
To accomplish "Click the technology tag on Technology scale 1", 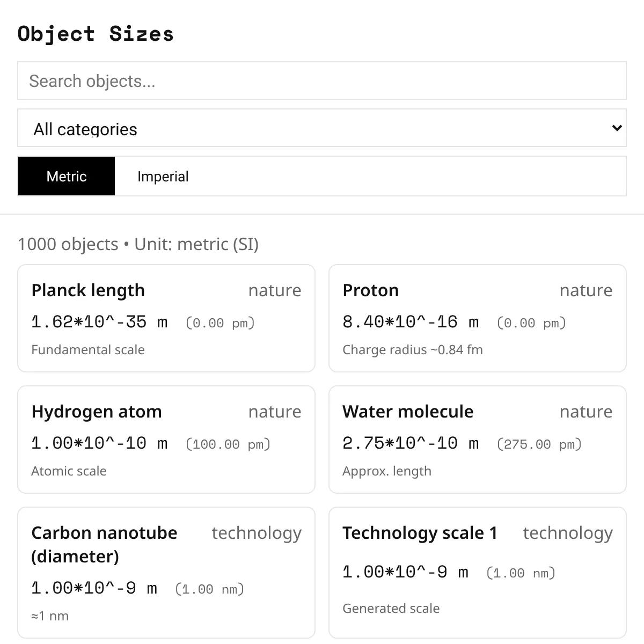I will [x=568, y=533].
